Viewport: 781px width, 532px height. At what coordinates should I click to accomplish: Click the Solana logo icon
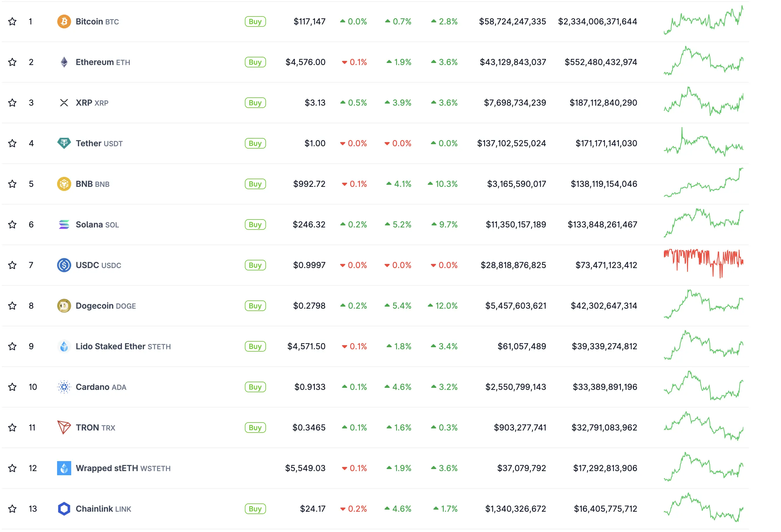pos(64,225)
